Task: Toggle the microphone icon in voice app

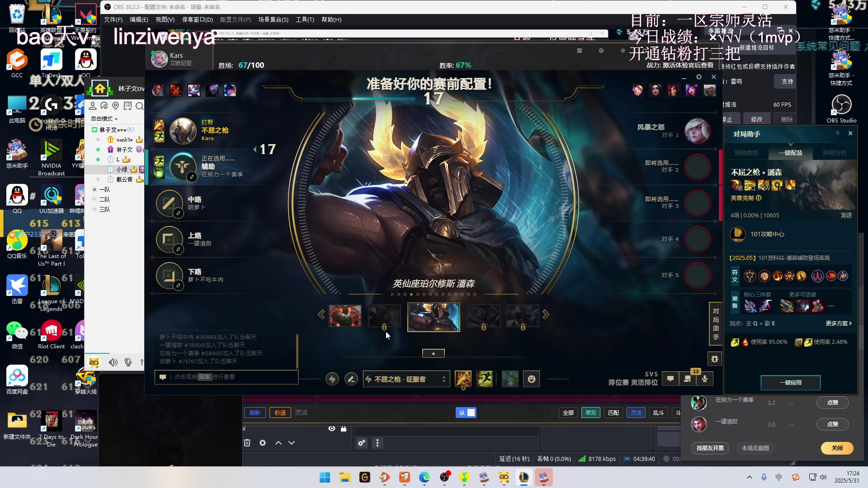Action: (x=128, y=362)
